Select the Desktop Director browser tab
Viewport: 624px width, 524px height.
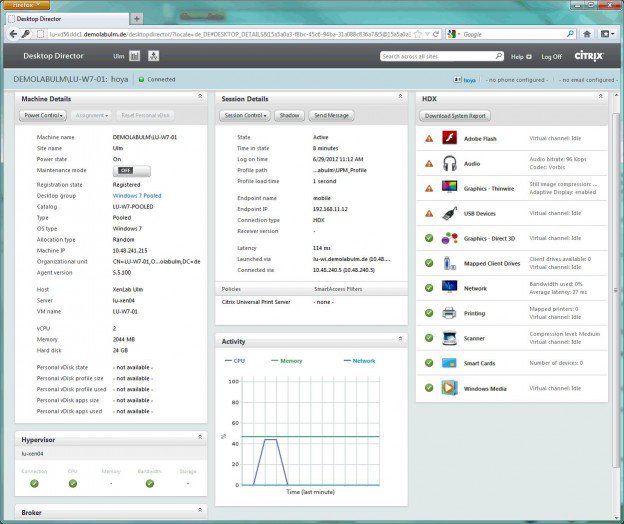pyautogui.click(x=68, y=19)
